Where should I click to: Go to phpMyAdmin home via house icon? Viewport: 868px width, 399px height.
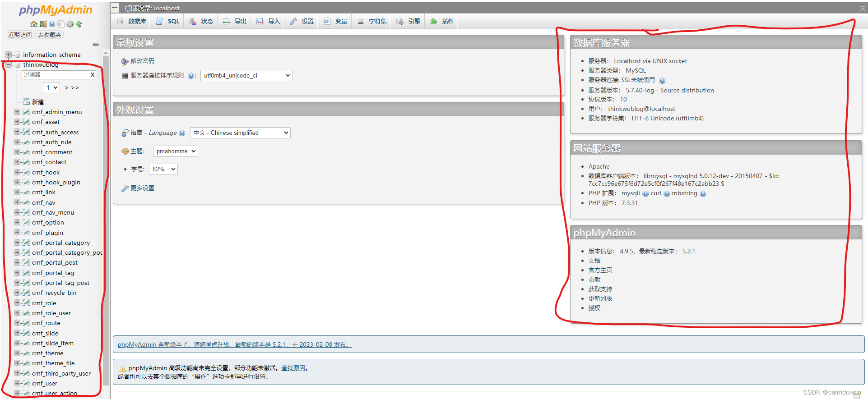[34, 24]
